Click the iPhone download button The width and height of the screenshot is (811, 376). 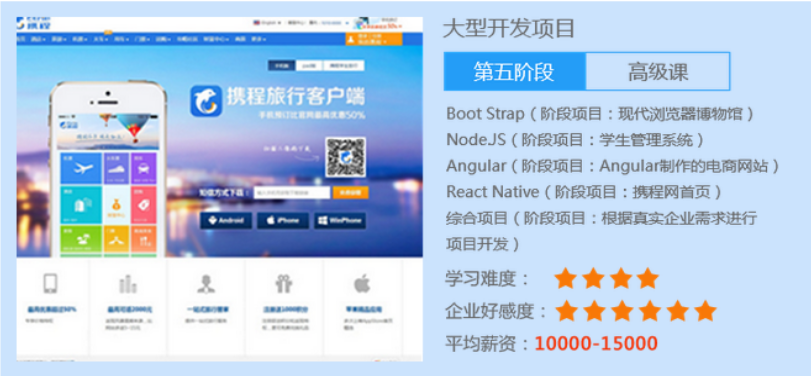283,220
